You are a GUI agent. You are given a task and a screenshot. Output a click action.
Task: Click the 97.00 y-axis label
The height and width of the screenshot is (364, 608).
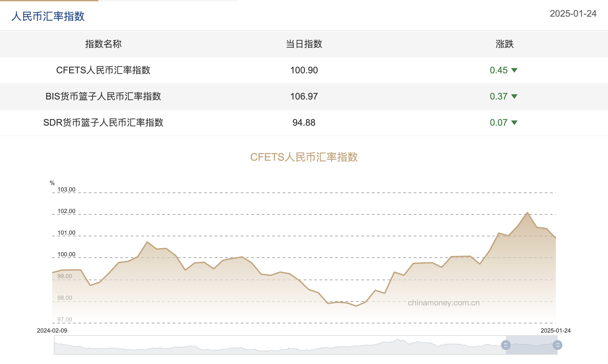click(x=65, y=319)
